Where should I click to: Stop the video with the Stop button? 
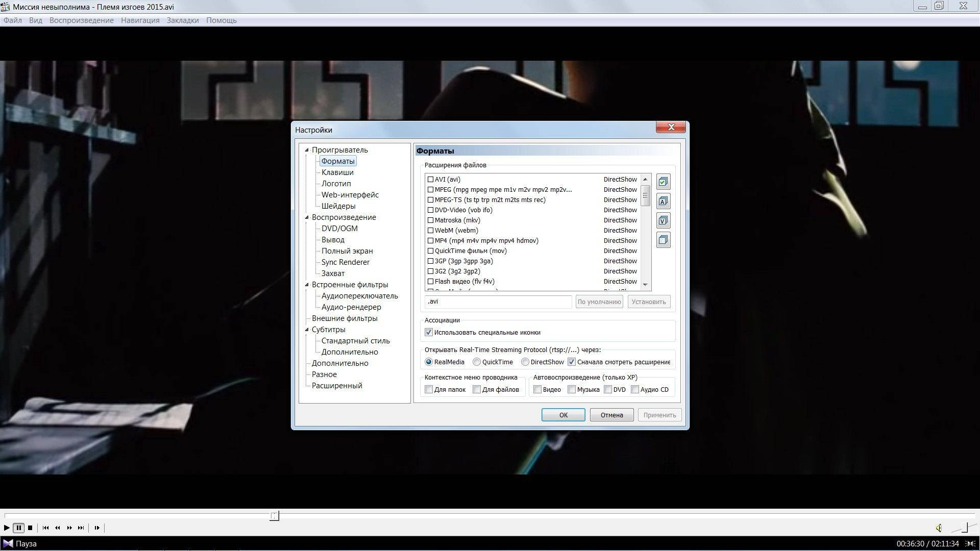point(30,528)
